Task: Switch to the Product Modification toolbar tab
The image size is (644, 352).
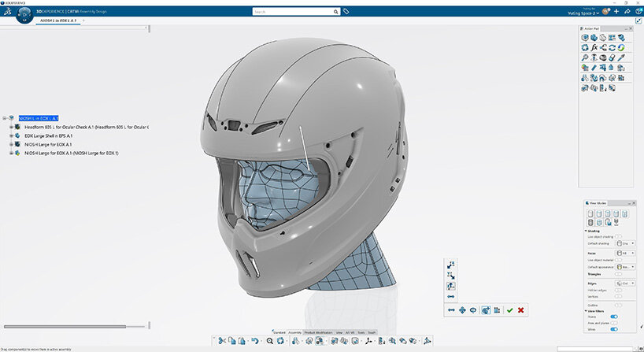Action: coord(319,332)
